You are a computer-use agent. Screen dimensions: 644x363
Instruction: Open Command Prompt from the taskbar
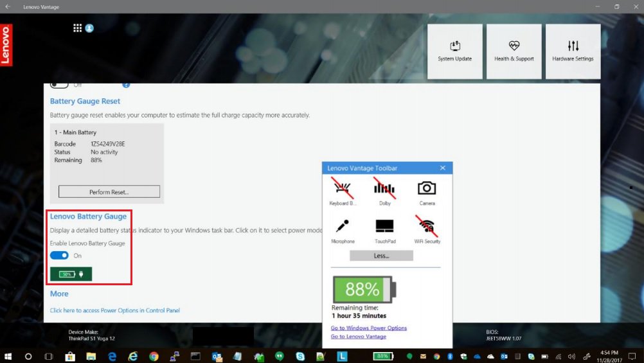coord(195,356)
